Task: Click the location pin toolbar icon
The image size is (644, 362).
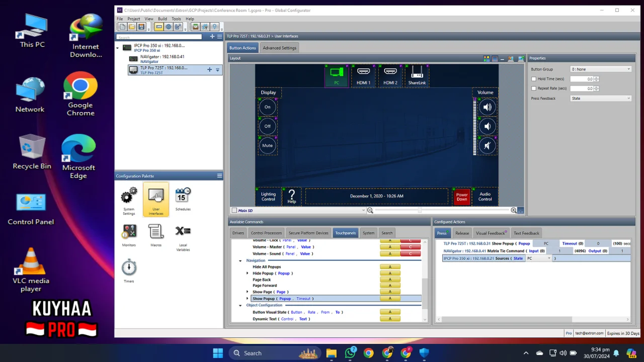Action: (215, 27)
